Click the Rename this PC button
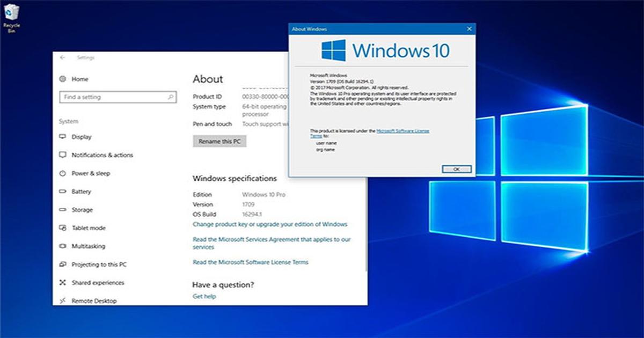Viewport: 644px width, 338px height. click(219, 141)
